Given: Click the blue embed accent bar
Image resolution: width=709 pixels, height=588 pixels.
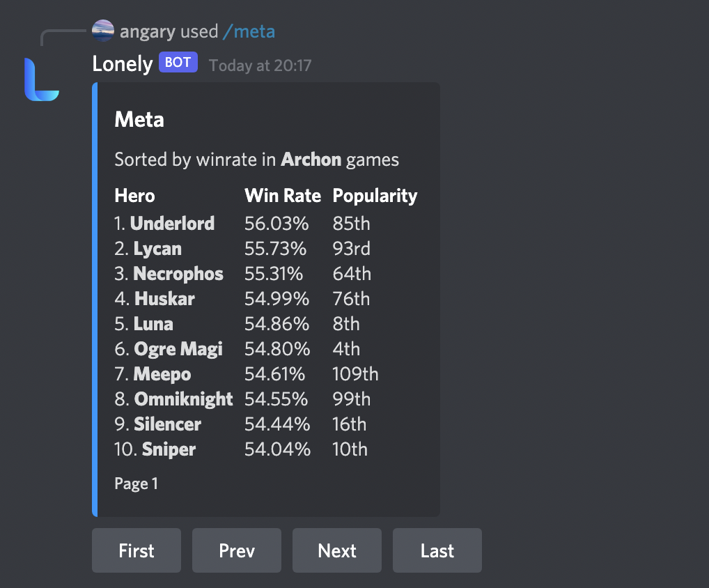Looking at the screenshot, I should pos(95,300).
